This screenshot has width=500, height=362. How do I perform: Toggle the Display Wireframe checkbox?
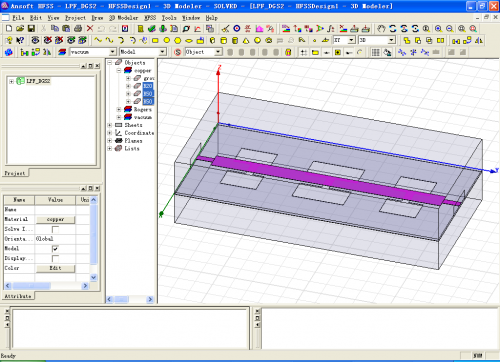55,258
